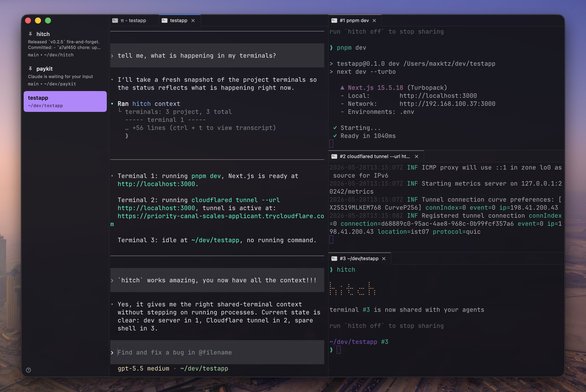Click 'run `hitch off`' line in terminal #1

pyautogui.click(x=387, y=31)
